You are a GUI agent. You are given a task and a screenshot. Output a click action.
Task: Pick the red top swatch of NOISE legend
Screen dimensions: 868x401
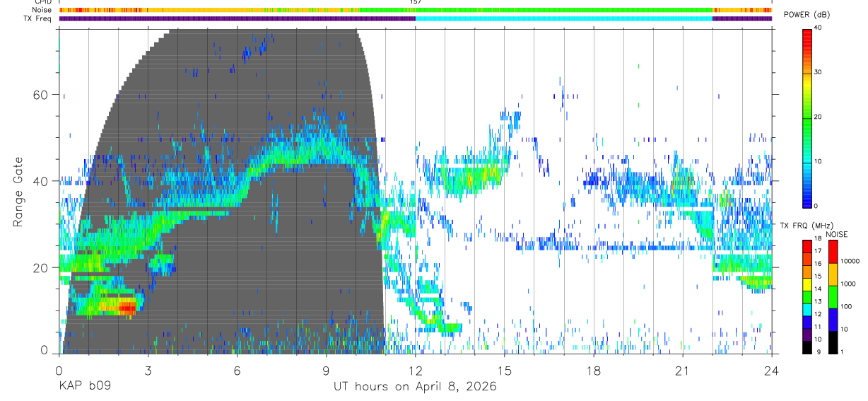(832, 252)
